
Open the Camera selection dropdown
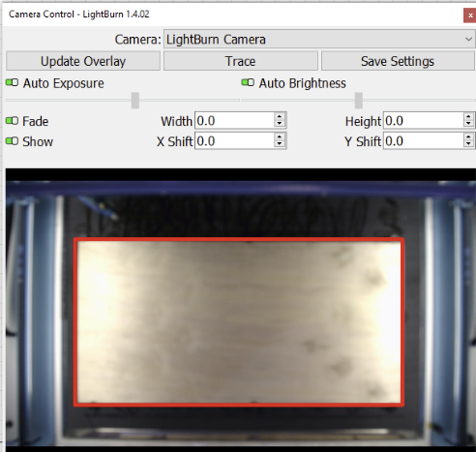click(319, 39)
